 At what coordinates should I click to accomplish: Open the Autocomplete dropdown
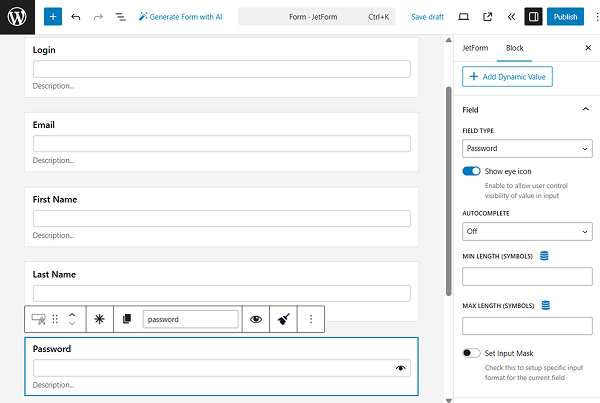(527, 231)
